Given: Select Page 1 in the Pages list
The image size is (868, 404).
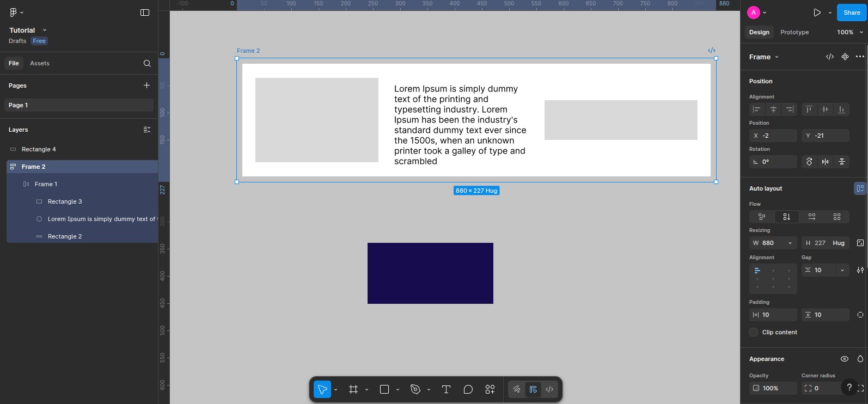Looking at the screenshot, I should [79, 105].
